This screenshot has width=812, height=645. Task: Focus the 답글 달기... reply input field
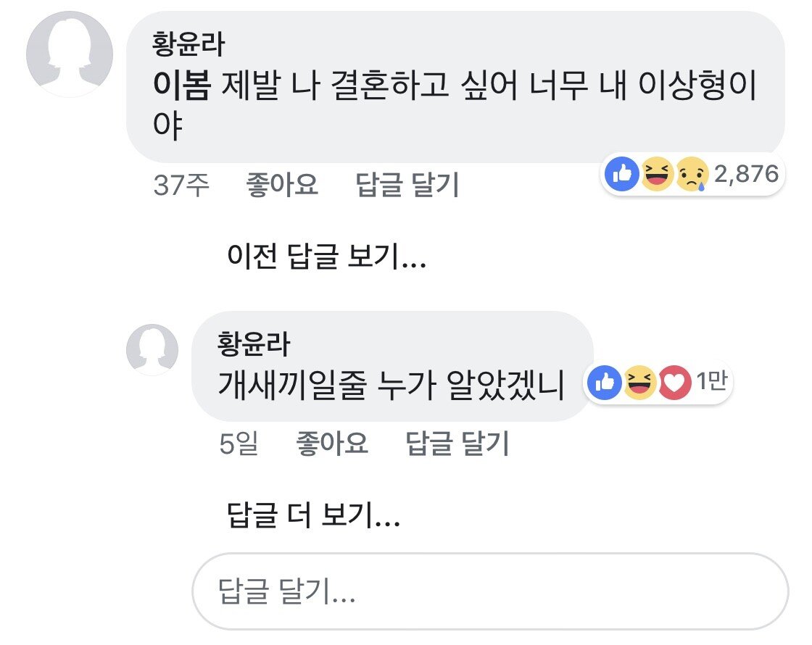click(489, 592)
